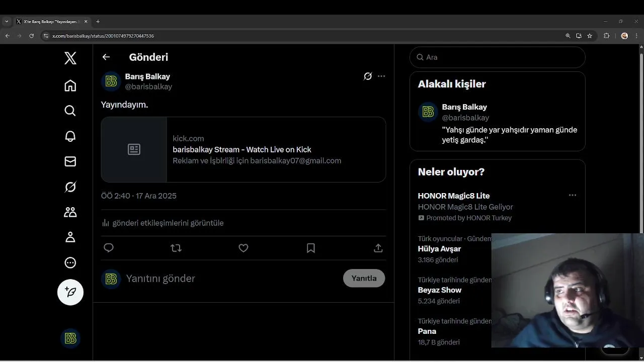This screenshot has height=362, width=644.
Task: Open the kick.com link card
Action: [244, 149]
